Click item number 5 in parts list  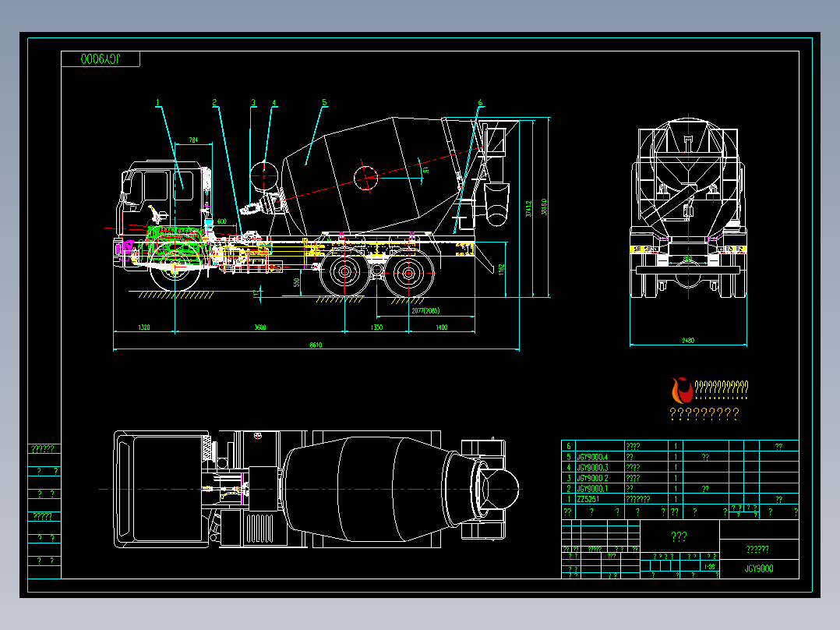pos(569,458)
